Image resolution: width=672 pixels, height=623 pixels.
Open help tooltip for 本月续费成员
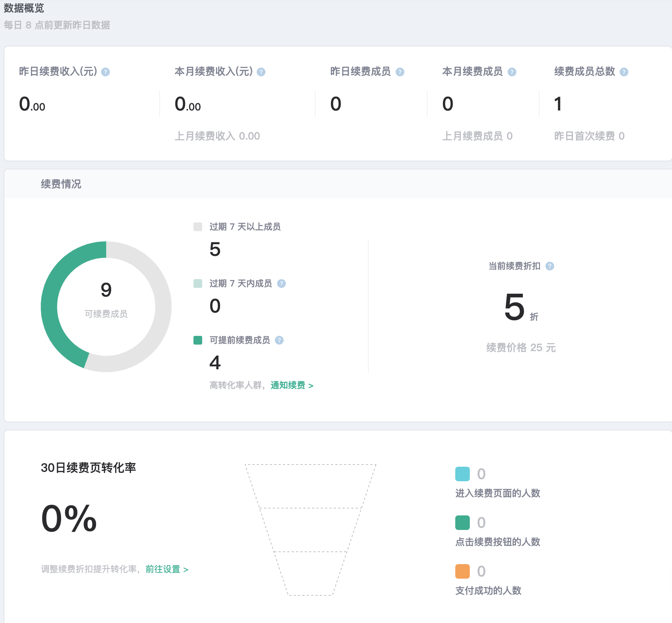tap(512, 72)
